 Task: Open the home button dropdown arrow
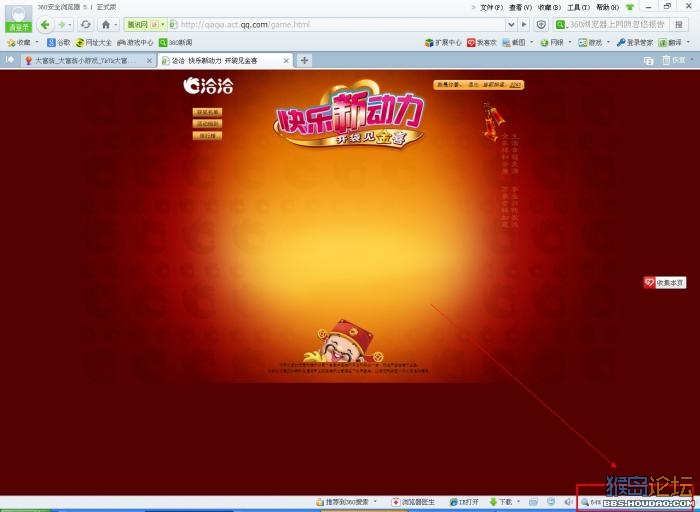pyautogui.click(x=116, y=25)
